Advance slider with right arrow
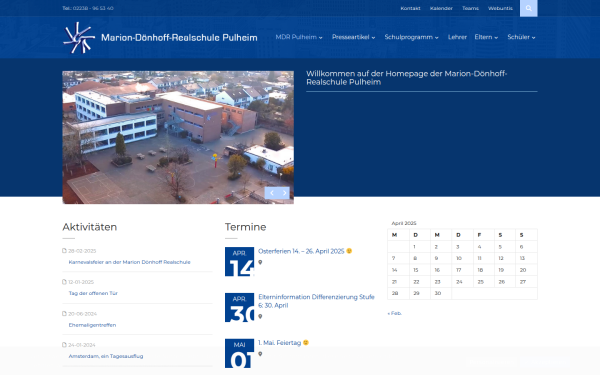The width and height of the screenshot is (600, 375). 284,193
